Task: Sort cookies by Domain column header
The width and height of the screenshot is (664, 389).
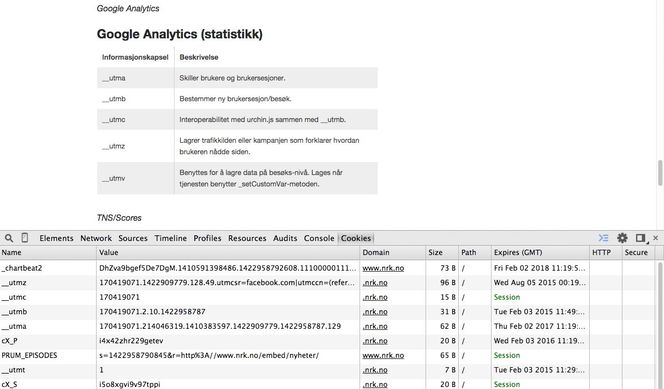Action: [393, 252]
